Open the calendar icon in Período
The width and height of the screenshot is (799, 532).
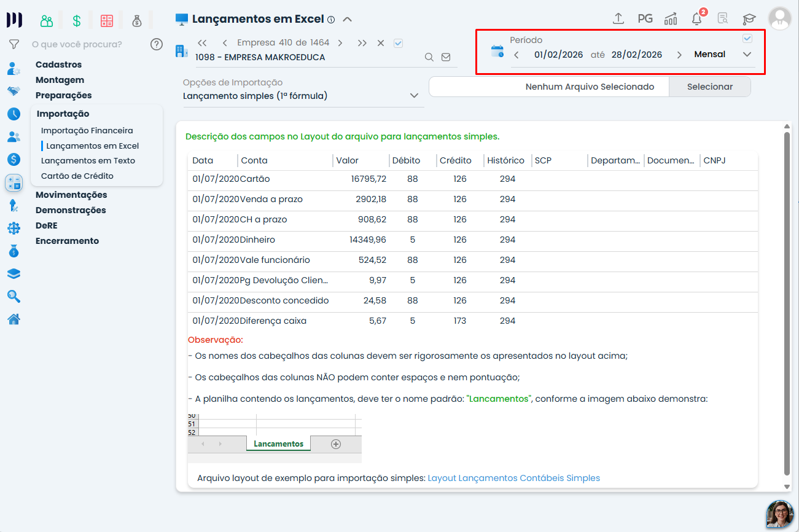point(497,52)
